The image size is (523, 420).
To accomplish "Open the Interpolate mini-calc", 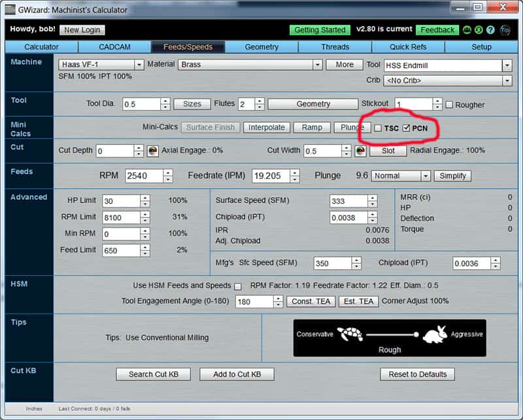I will click(x=267, y=127).
